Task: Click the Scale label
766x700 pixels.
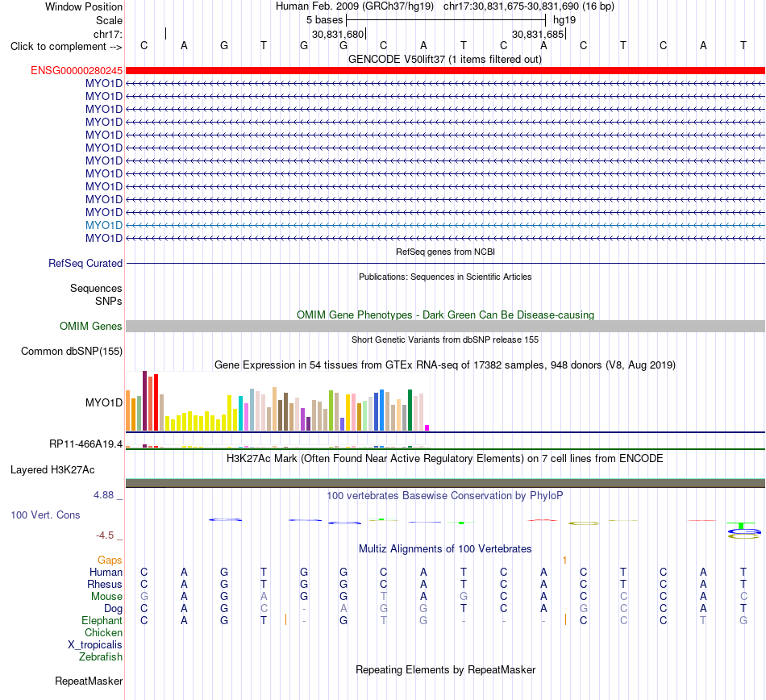Action: [x=109, y=20]
